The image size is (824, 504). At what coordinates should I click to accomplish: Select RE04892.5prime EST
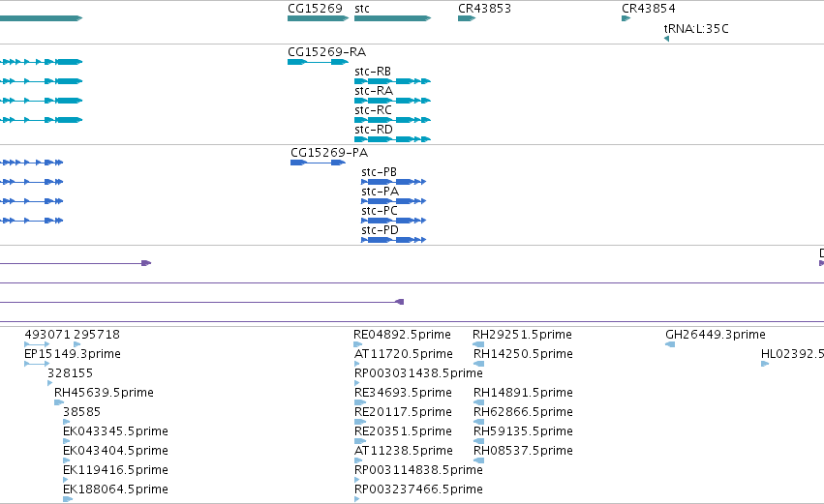point(358,344)
